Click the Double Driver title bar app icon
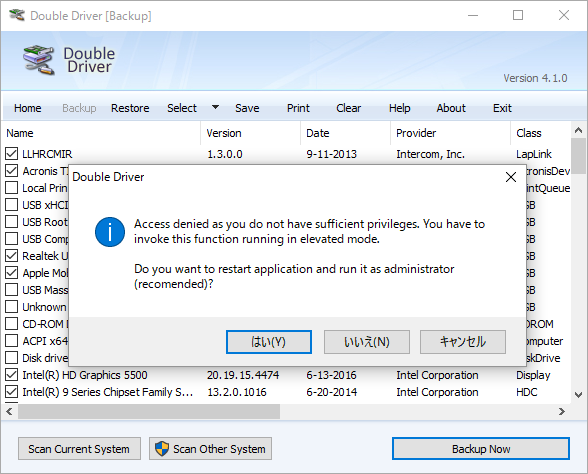The image size is (588, 474). [x=16, y=15]
